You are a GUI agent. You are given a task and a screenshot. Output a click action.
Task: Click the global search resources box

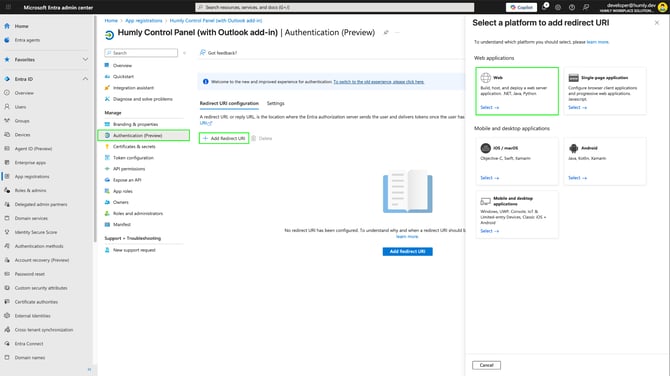[x=335, y=7]
